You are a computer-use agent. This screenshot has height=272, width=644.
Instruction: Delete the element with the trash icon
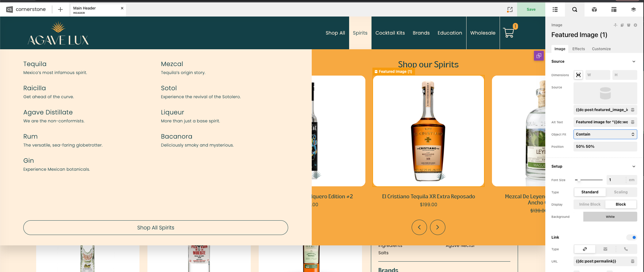[x=629, y=25]
